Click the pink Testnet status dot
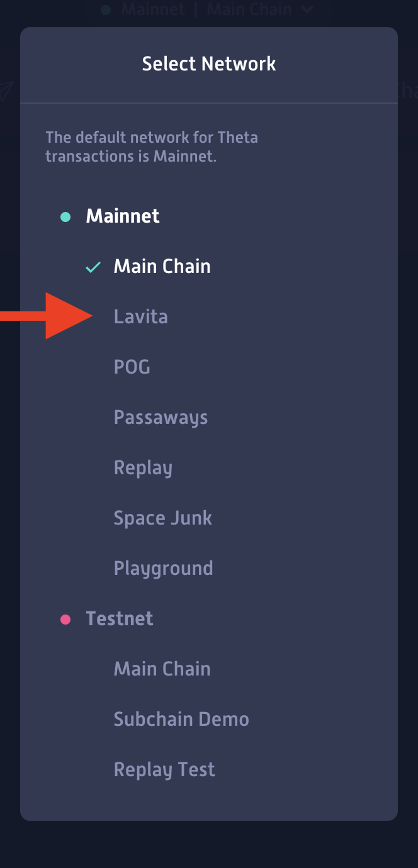Screen dimensions: 418x868 66,620
